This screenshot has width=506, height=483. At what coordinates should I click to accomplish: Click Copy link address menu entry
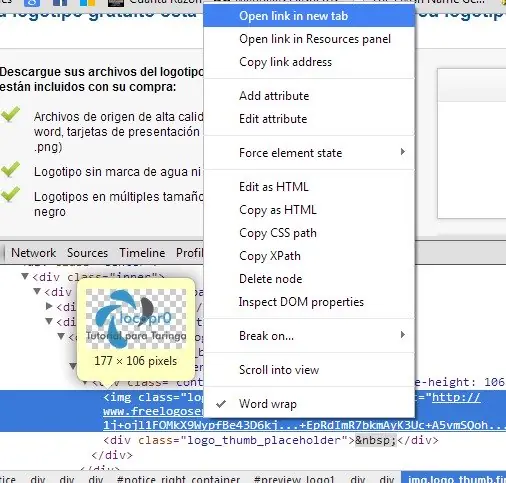(x=309, y=62)
